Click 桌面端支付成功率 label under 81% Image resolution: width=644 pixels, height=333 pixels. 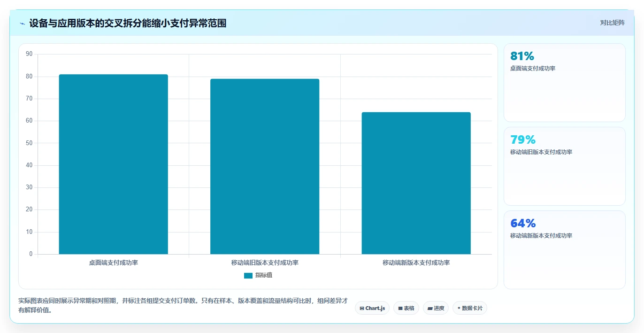(x=533, y=69)
